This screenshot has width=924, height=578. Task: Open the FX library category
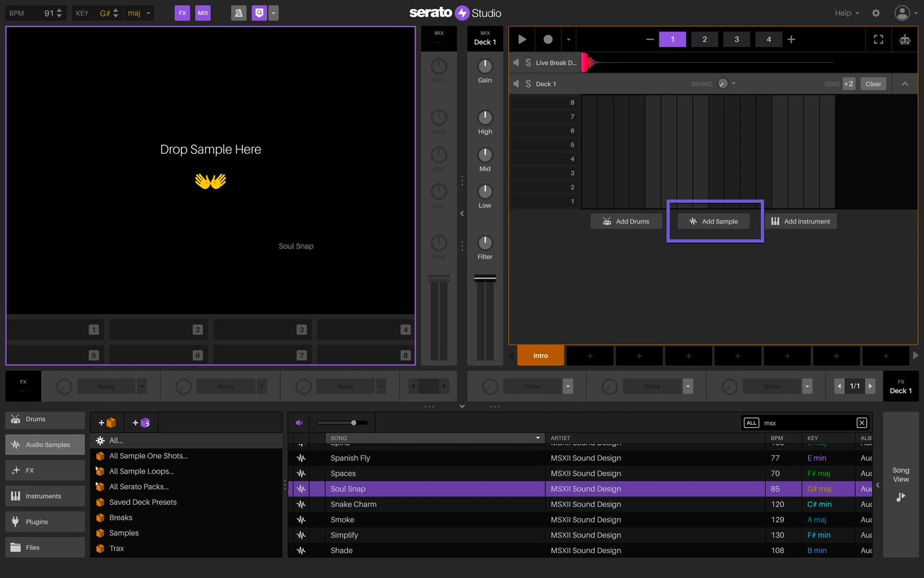click(x=45, y=470)
